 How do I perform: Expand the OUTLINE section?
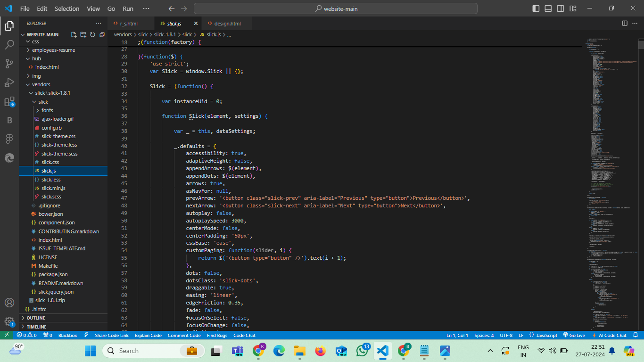36,318
